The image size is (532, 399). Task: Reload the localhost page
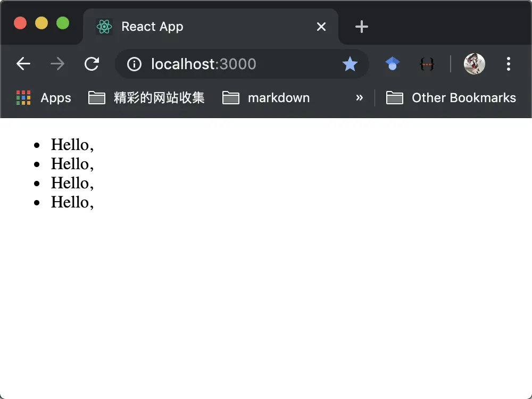(92, 64)
